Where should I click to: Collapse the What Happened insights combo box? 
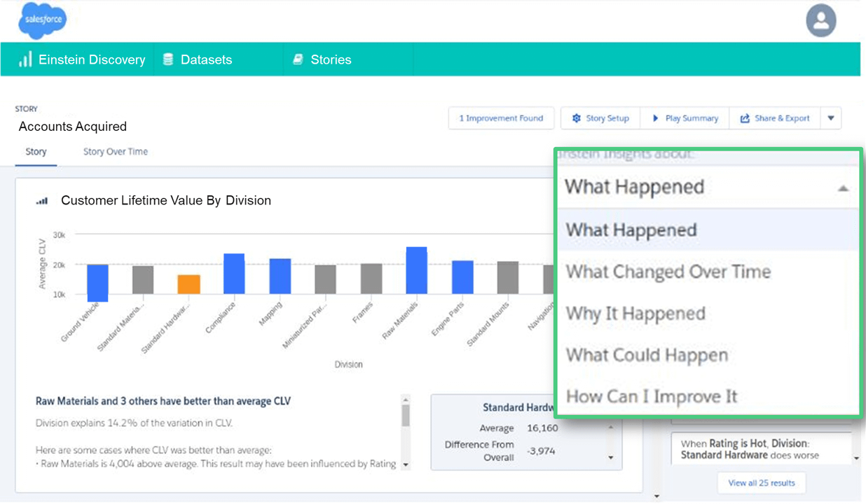[708, 187]
